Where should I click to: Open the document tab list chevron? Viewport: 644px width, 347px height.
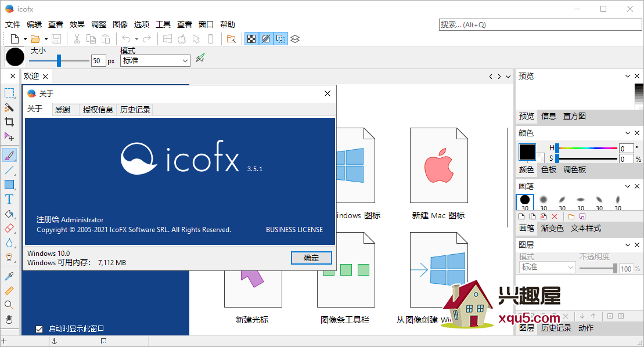point(508,77)
